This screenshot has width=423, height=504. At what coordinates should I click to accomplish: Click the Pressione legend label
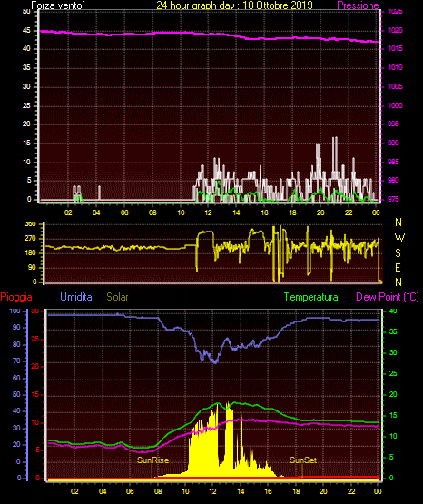(x=358, y=5)
